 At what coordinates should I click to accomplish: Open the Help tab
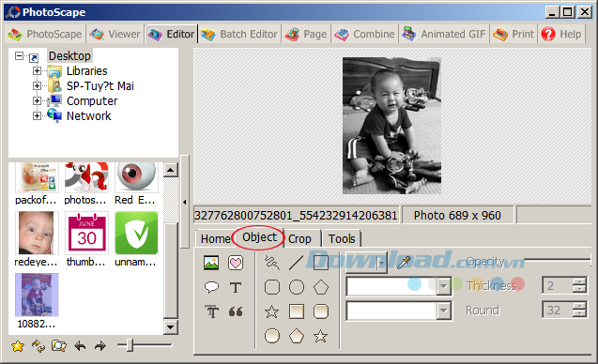[561, 35]
